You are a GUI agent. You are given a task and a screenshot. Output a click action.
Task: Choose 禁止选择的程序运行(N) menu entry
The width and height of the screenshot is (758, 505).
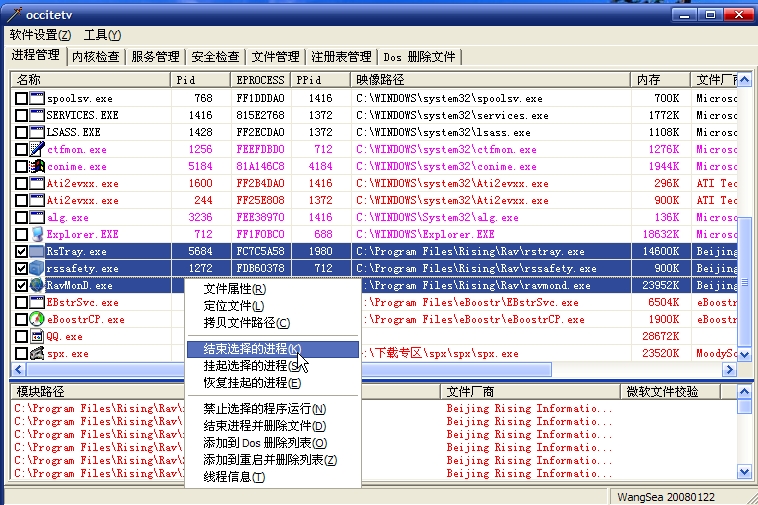coord(273,409)
